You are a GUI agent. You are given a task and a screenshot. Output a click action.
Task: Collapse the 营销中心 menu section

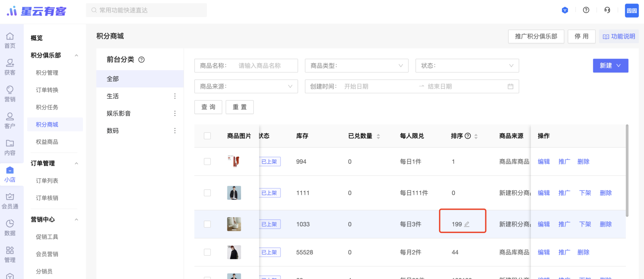(76, 220)
